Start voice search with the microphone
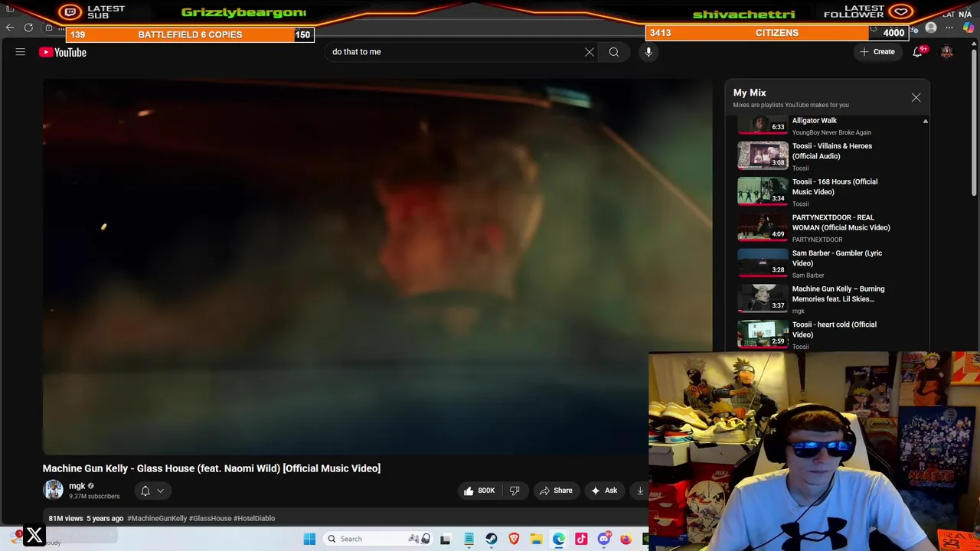Viewport: 980px width, 551px height. (x=648, y=52)
